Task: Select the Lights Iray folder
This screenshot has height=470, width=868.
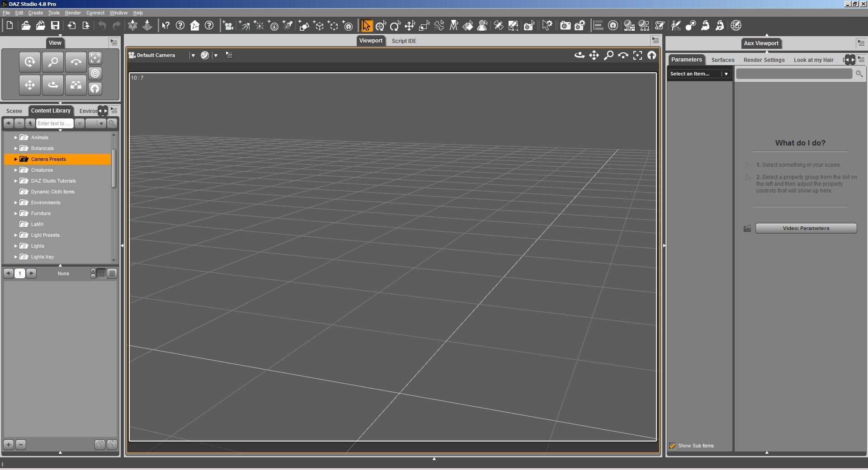Action: click(42, 257)
